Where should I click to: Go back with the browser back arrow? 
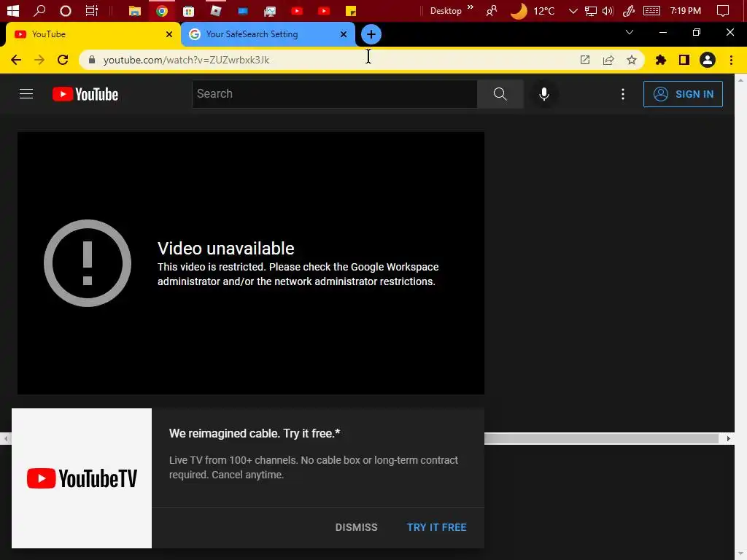(16, 60)
